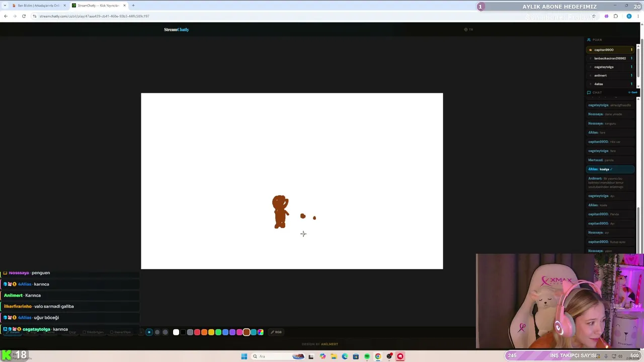
Task: Click the taskbar Ara search box
Action: point(278,356)
